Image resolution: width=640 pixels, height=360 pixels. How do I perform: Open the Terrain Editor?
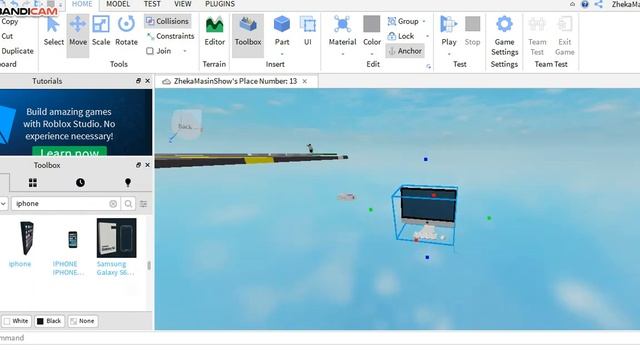[x=215, y=31]
